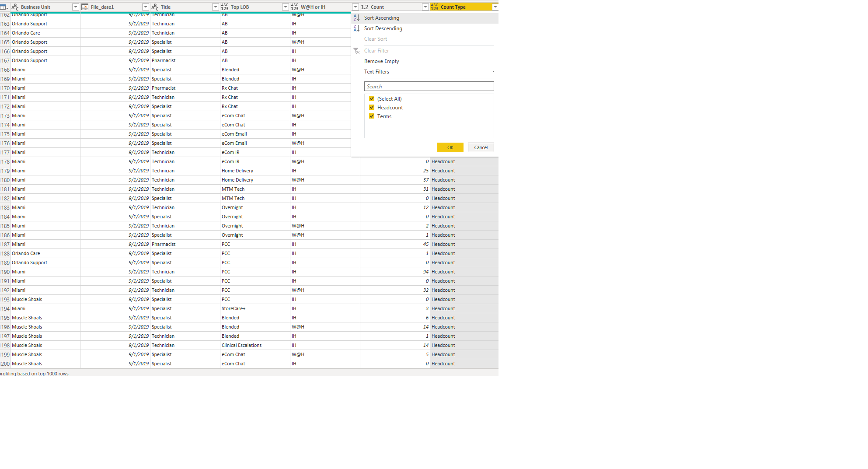Click the W@H or IH column type icon
868x469 pixels.
[295, 7]
